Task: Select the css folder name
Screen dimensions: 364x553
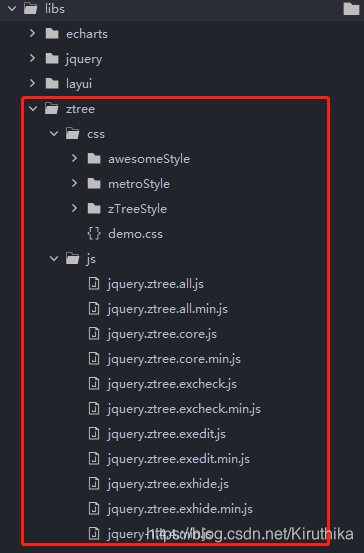Action: pos(96,134)
